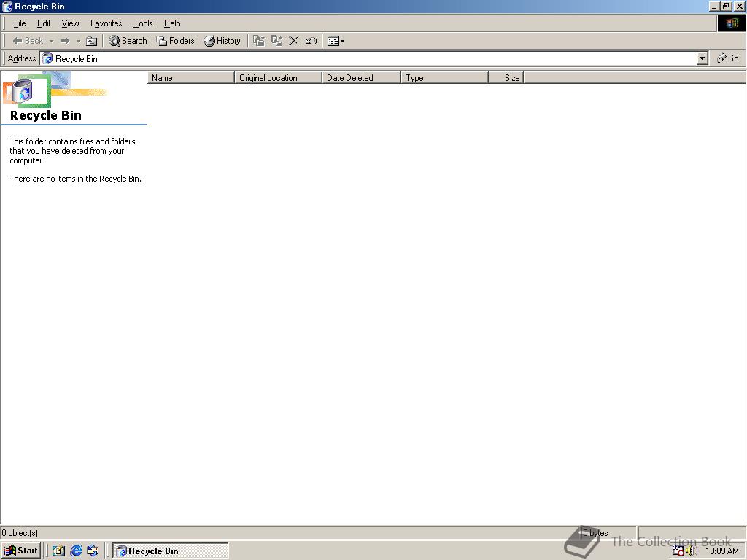Image resolution: width=747 pixels, height=560 pixels.
Task: Open the File menu
Action: 20,23
